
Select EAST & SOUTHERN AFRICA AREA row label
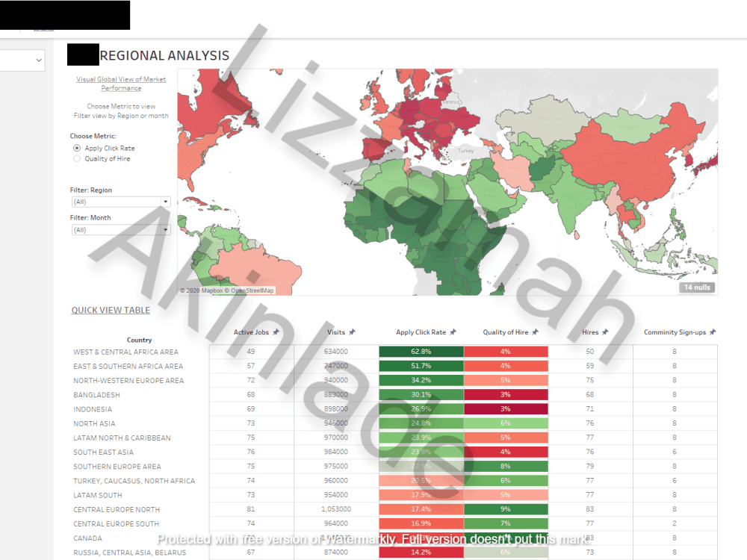128,366
